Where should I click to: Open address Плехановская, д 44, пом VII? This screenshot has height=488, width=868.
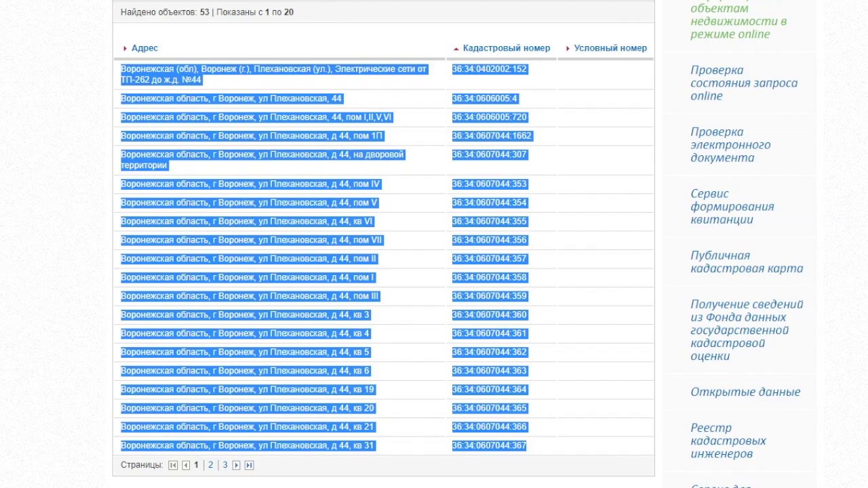(x=252, y=240)
